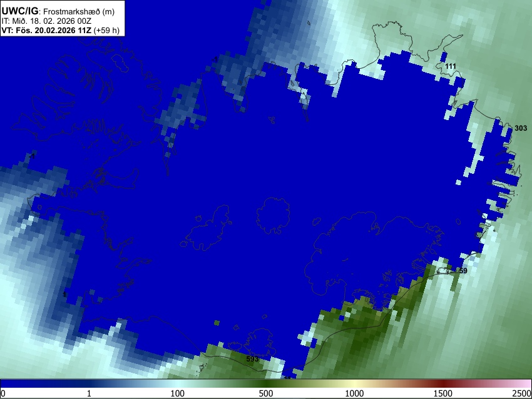
Task: Click the title text Frostmarkshæð (m)
Action: (x=79, y=11)
